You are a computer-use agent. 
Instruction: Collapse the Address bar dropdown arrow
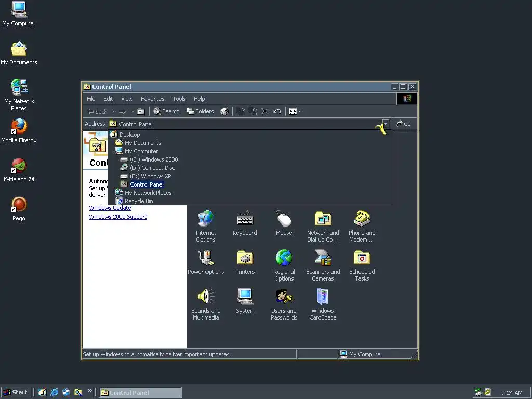click(x=386, y=124)
